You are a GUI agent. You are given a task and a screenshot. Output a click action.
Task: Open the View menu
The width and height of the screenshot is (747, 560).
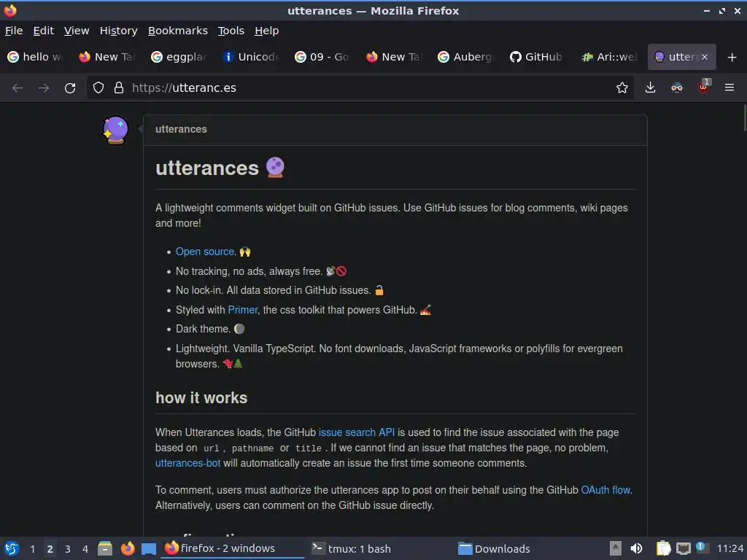click(77, 31)
